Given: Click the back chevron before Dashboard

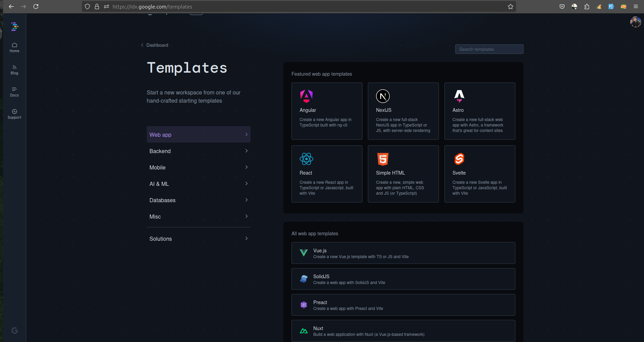Looking at the screenshot, I should pos(142,45).
